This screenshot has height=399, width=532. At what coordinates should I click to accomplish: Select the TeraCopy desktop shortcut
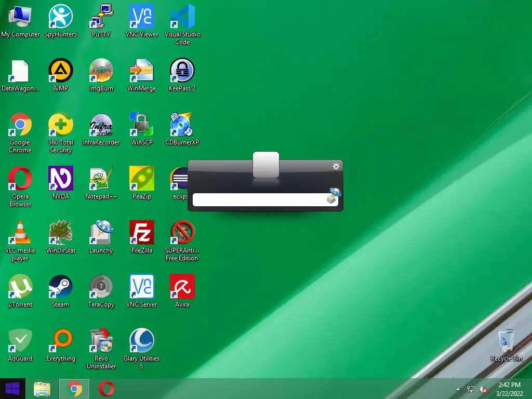point(101,291)
